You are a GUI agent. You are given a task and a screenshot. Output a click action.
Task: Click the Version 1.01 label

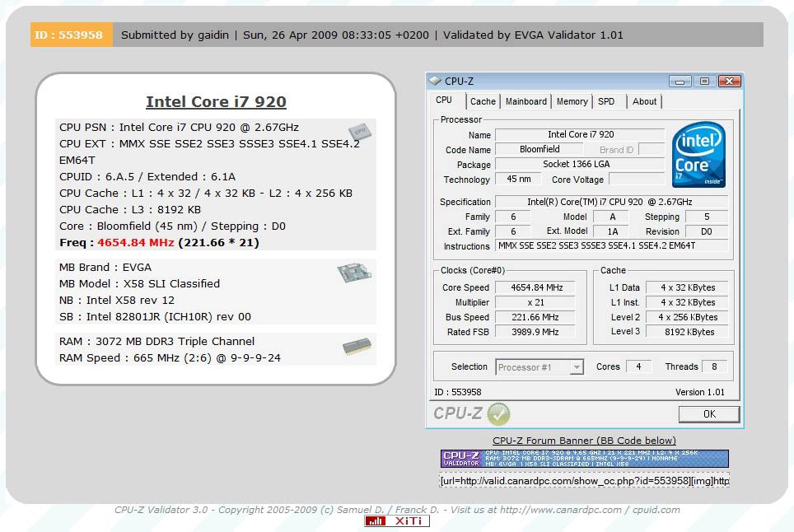[700, 392]
